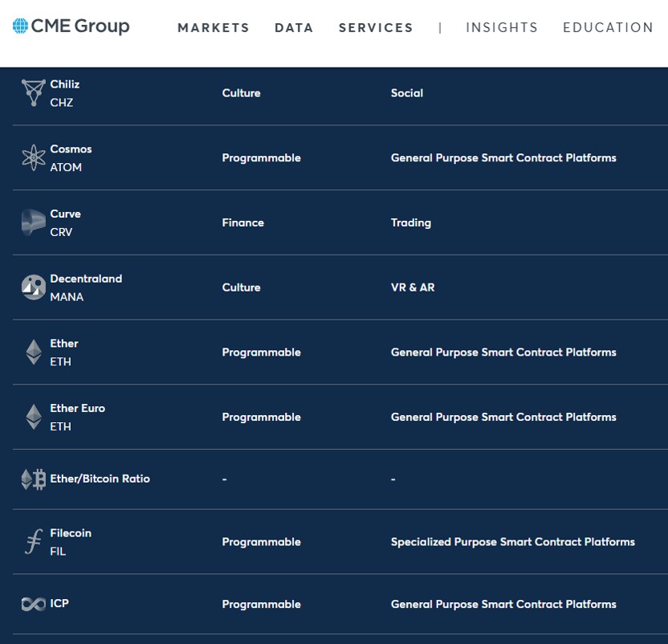The height and width of the screenshot is (644, 668).
Task: Select the Chiliz name text
Action: click(x=65, y=84)
